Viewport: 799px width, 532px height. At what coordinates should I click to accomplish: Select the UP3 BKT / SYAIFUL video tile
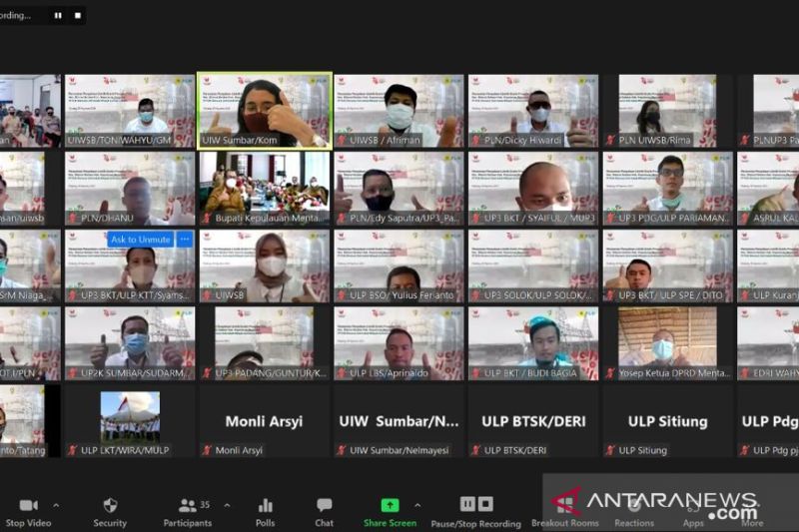(x=533, y=189)
